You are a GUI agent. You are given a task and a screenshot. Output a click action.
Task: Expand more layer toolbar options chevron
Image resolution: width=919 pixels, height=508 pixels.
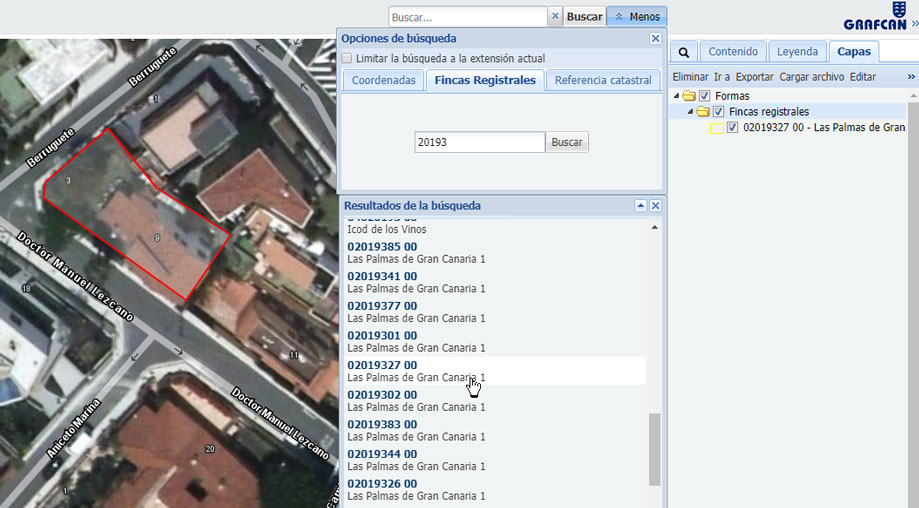[x=911, y=77]
